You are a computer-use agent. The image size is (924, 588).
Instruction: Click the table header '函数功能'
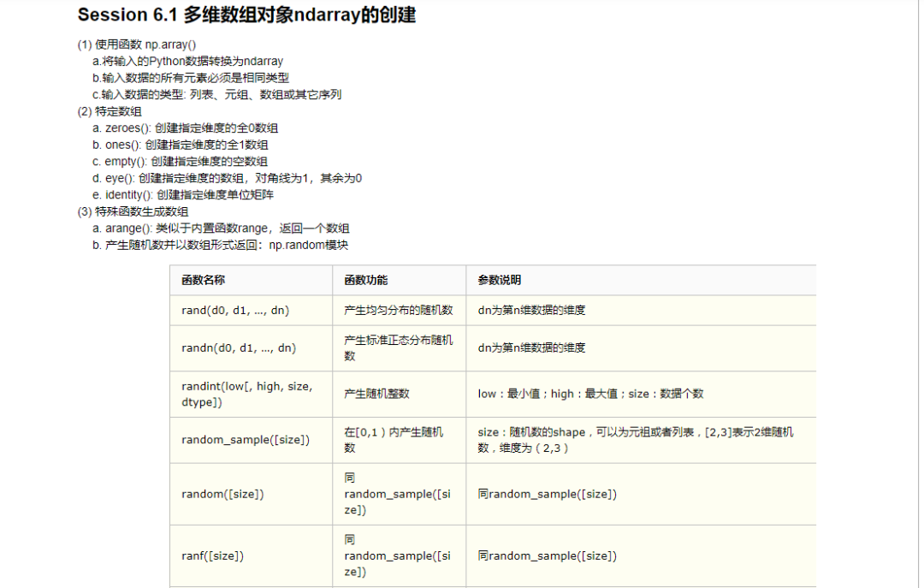[x=400, y=280]
